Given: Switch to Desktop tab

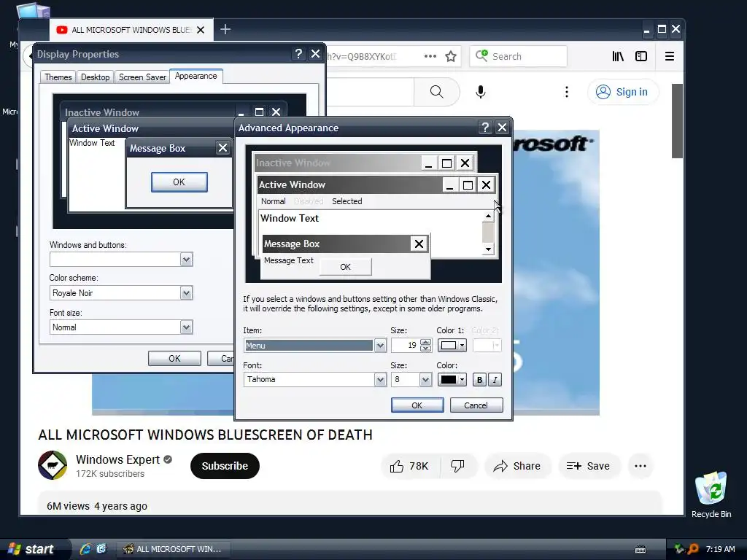Looking at the screenshot, I should pyautogui.click(x=95, y=77).
